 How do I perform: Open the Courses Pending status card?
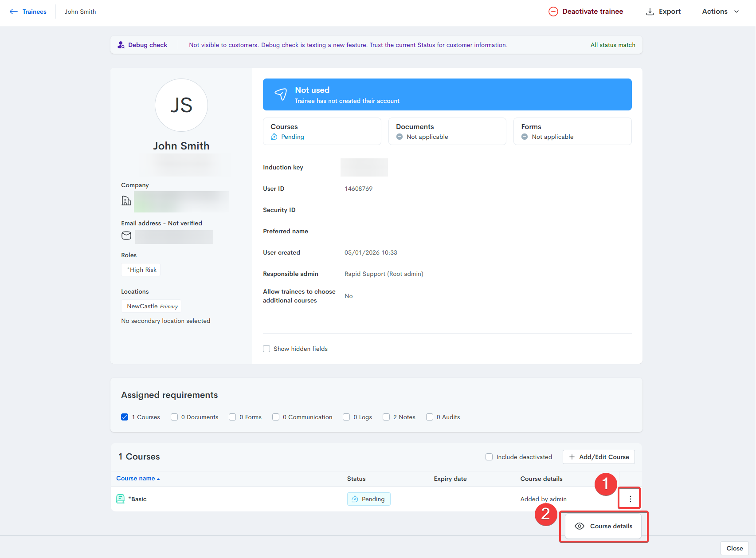pyautogui.click(x=322, y=131)
